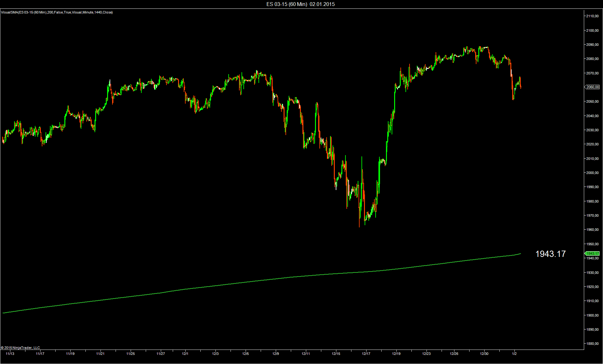Click the 2080,00 price axis label

pos(592,59)
